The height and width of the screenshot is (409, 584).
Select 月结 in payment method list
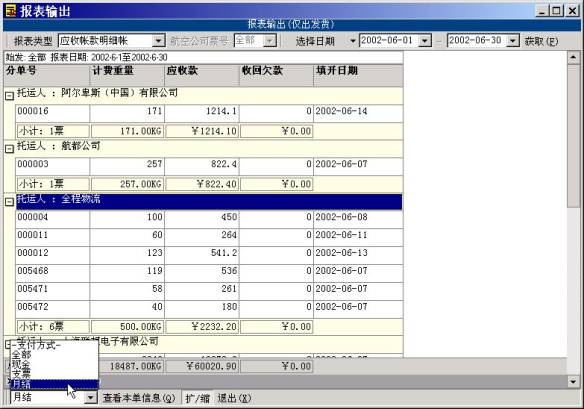(54, 384)
